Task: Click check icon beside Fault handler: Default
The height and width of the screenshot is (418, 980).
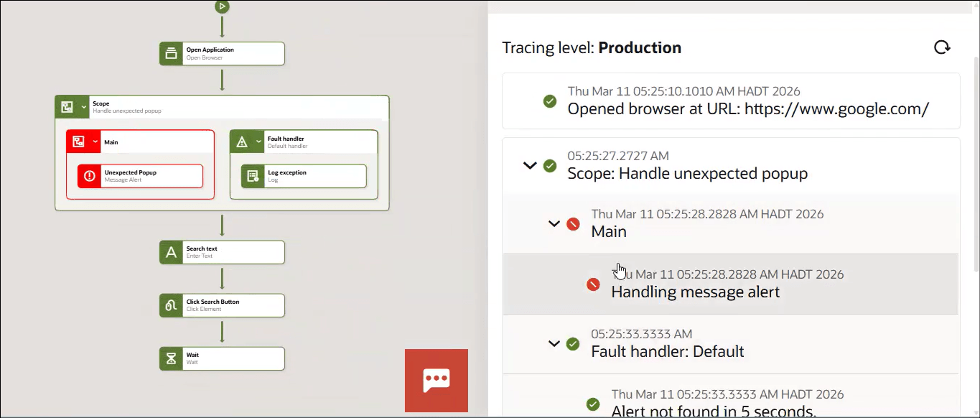Action: 573,344
